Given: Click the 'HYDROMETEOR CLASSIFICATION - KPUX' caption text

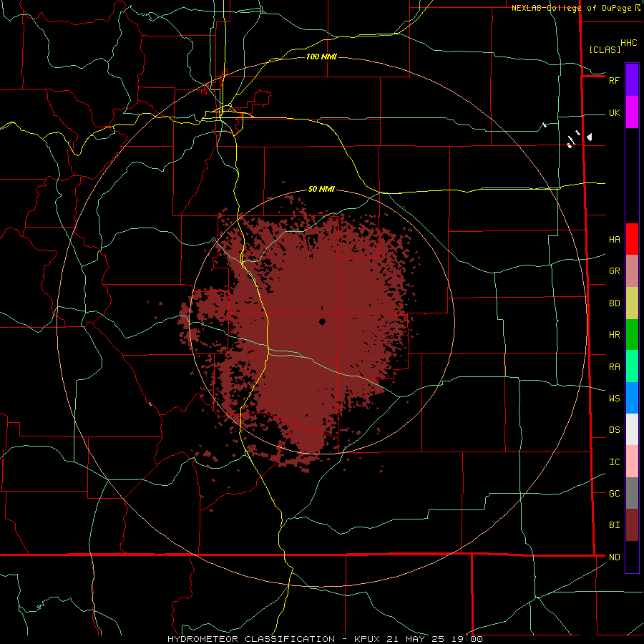Looking at the screenshot, I should pyautogui.click(x=273, y=639).
